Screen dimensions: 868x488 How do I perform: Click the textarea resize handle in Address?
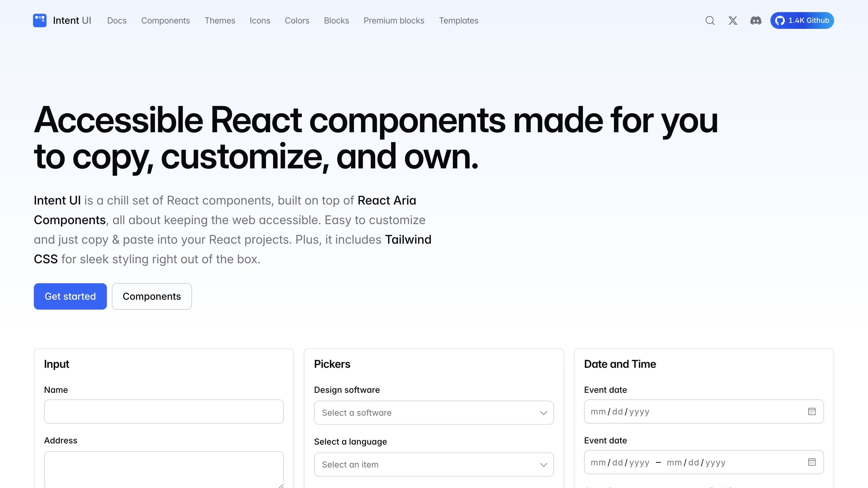tap(281, 486)
